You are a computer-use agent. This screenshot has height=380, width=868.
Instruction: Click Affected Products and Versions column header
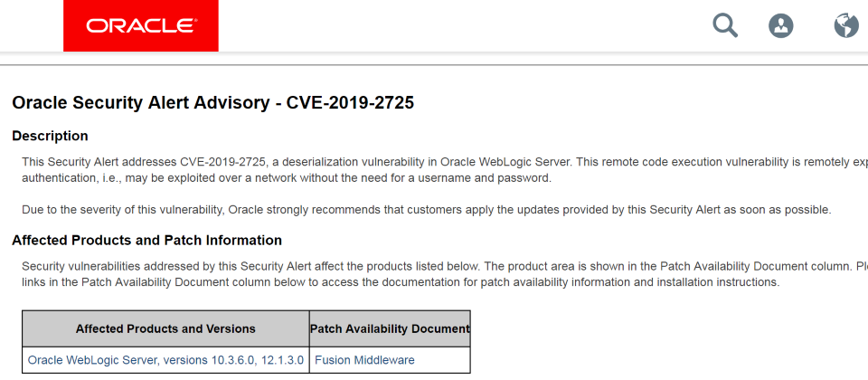click(x=165, y=329)
